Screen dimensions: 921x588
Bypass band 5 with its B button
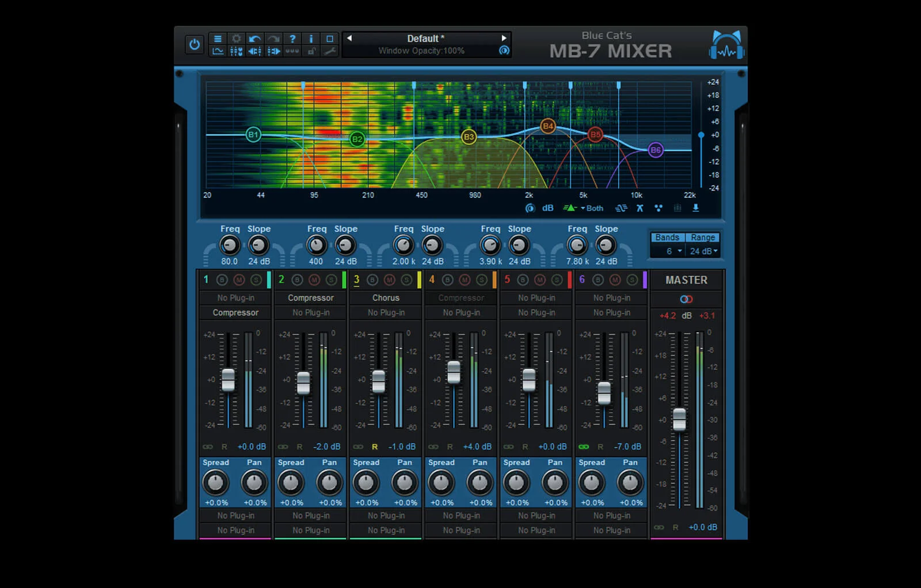(522, 281)
